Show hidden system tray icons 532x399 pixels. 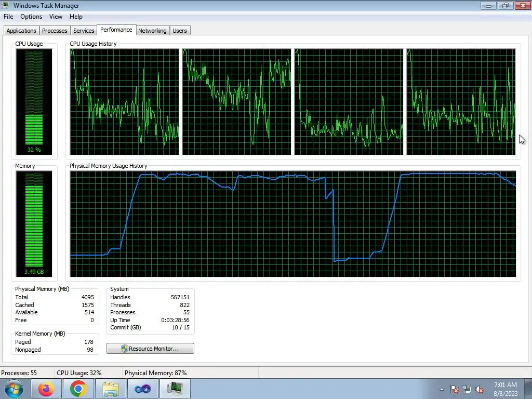pos(442,389)
